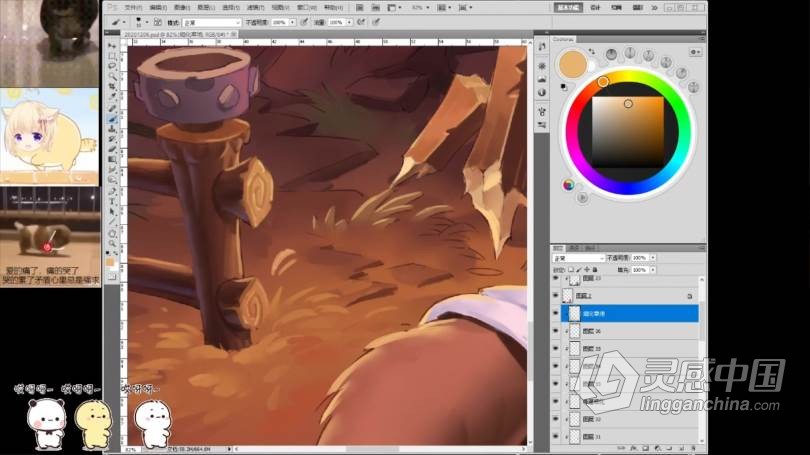Open the 编辑 menu
Viewport: 810px width, 455px height.
click(158, 8)
